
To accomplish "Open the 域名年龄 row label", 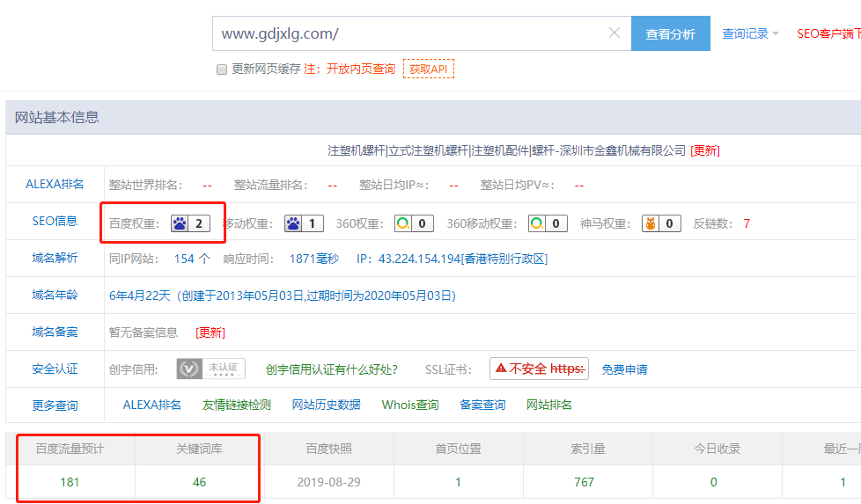I will coord(55,295).
